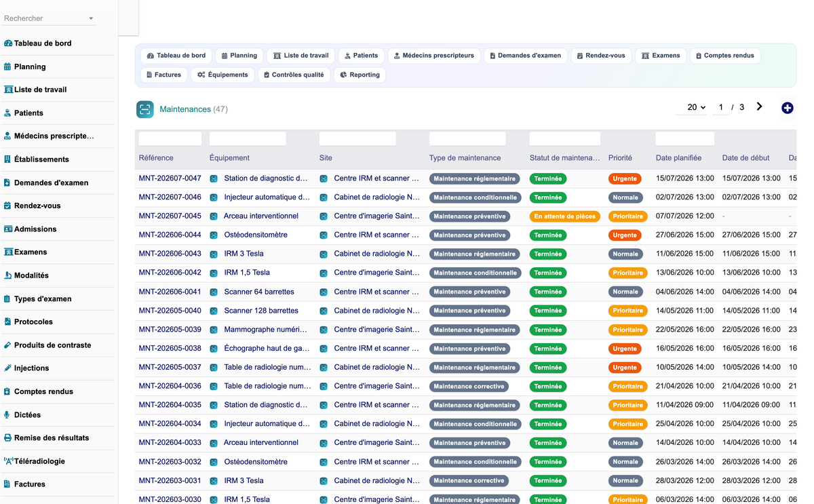814x504 pixels.
Task: Open the Rechercher dropdown arrow
Action: pos(91,19)
